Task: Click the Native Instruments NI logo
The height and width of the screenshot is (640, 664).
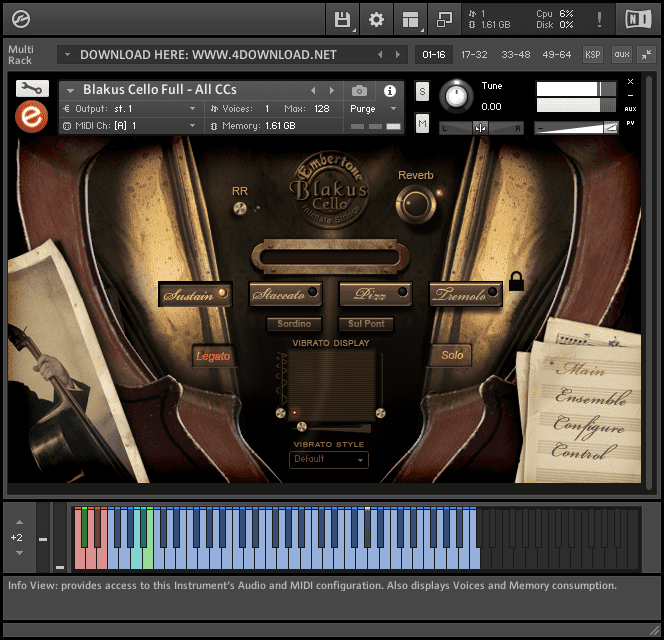Action: pos(638,19)
